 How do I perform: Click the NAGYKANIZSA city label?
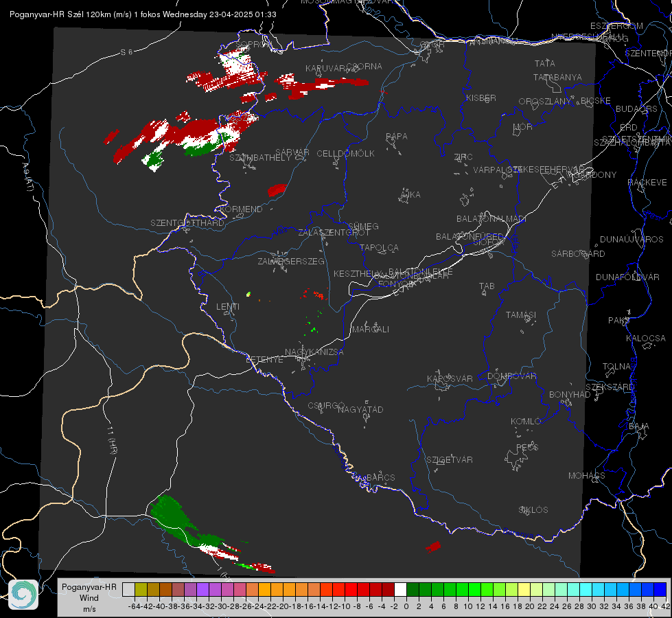[x=314, y=352]
